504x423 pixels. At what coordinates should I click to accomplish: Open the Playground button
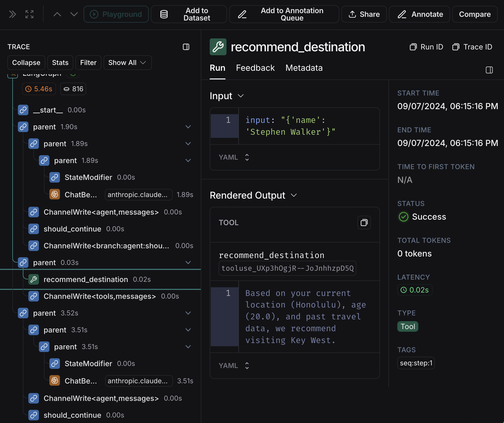116,14
